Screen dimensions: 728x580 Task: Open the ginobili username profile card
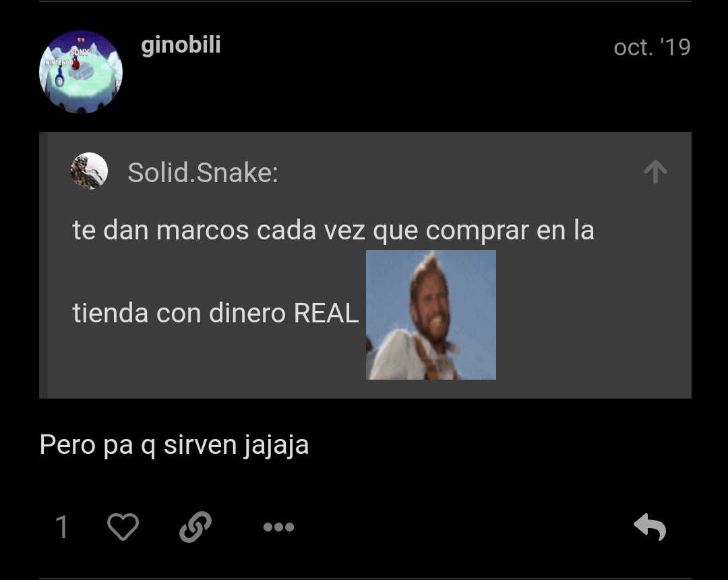181,45
